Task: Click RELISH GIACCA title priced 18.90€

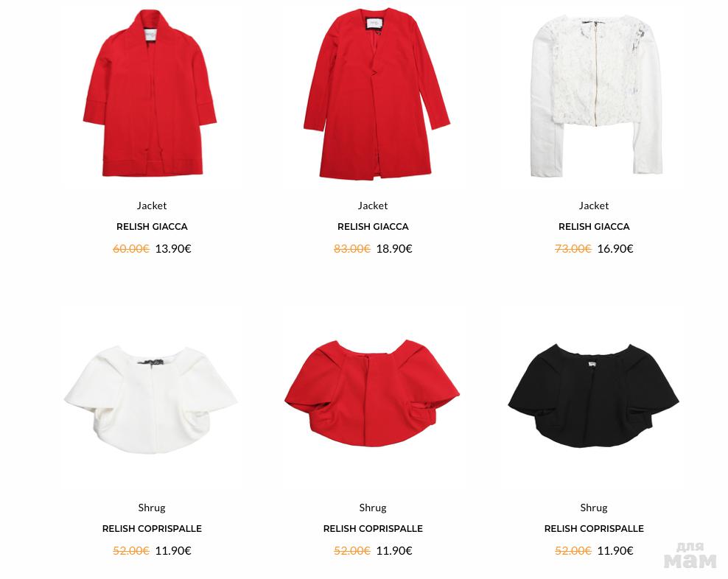Action: pos(373,227)
